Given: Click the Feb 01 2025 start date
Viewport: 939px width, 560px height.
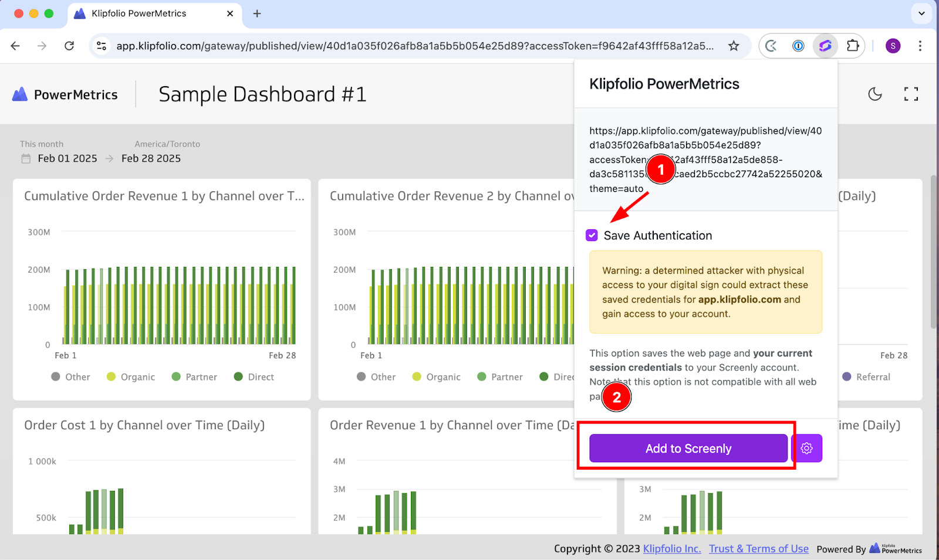Looking at the screenshot, I should (x=67, y=158).
